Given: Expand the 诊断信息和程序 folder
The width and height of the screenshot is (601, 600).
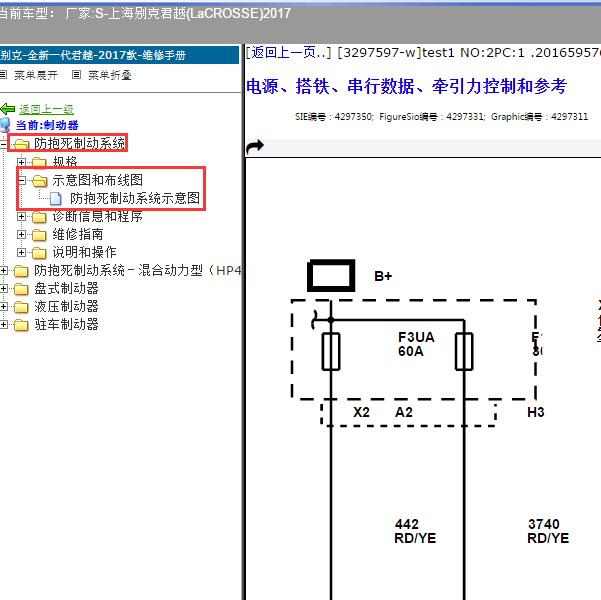Looking at the screenshot, I should point(21,217).
